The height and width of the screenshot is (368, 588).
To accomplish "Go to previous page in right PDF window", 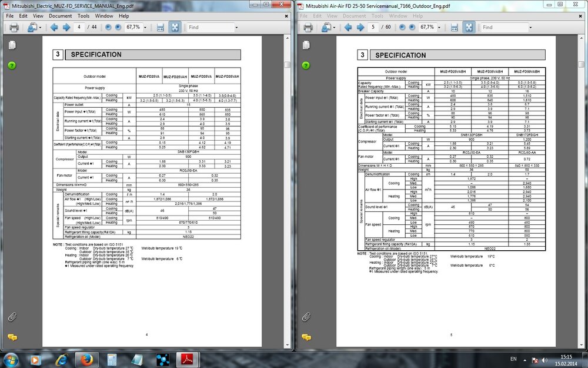I will point(348,27).
